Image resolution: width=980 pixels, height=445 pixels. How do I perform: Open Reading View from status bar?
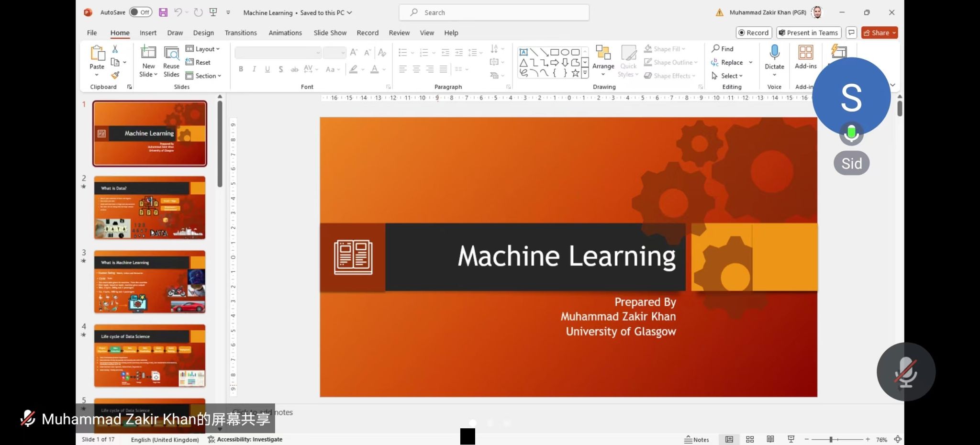point(770,439)
